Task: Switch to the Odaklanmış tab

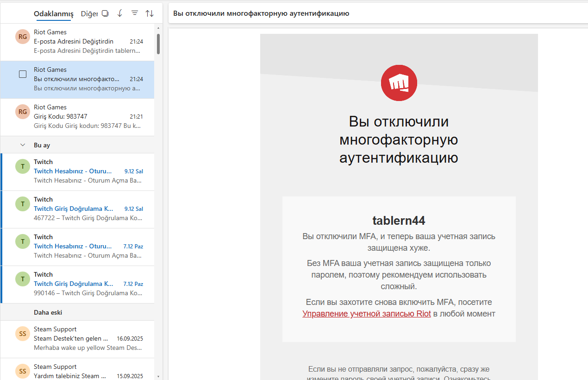Action: pos(53,14)
